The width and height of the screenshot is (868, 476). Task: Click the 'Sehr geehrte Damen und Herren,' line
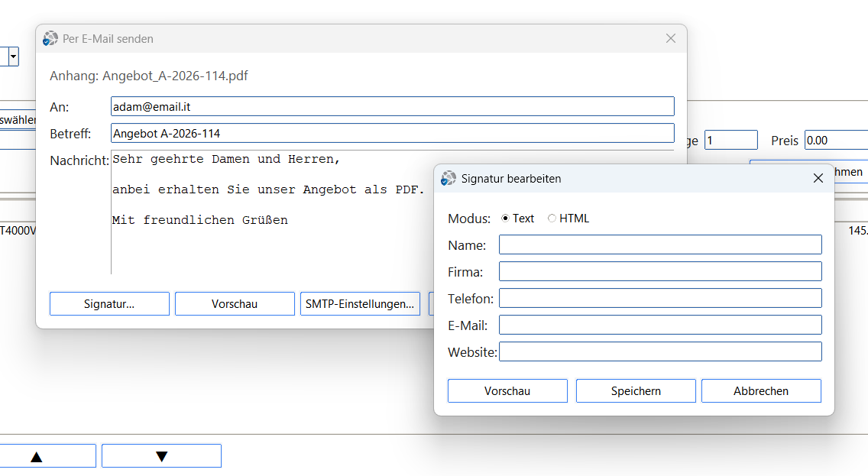tap(226, 160)
